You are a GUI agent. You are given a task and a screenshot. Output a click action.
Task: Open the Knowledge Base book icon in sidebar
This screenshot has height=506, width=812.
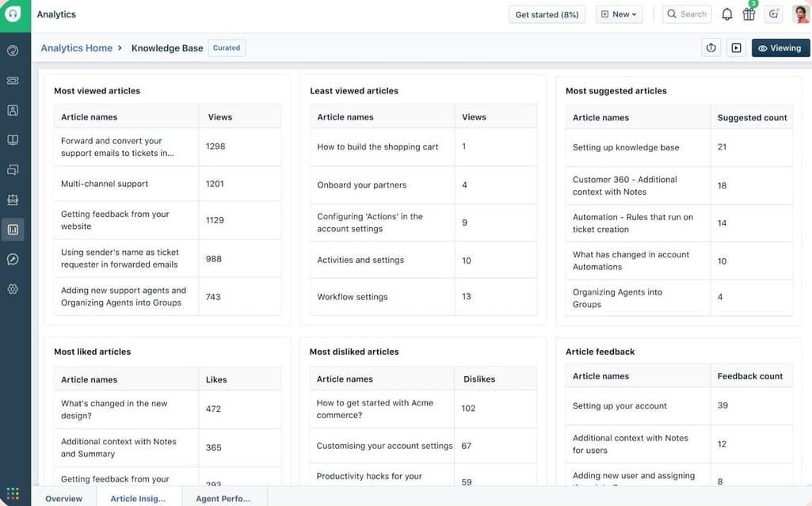pyautogui.click(x=12, y=139)
